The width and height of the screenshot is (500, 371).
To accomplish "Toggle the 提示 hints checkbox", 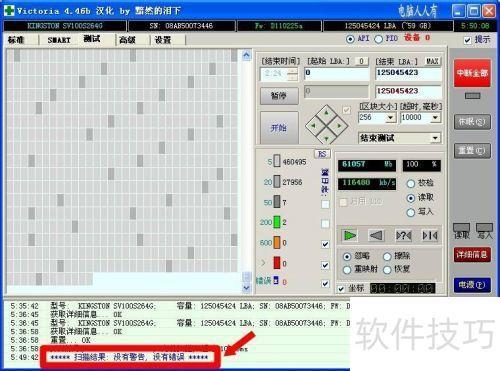I will tap(467, 40).
